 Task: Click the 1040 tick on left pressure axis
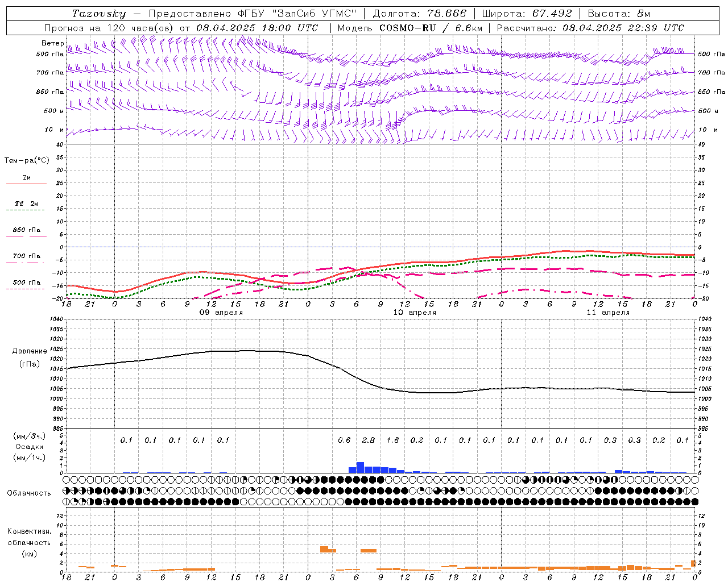57,319
